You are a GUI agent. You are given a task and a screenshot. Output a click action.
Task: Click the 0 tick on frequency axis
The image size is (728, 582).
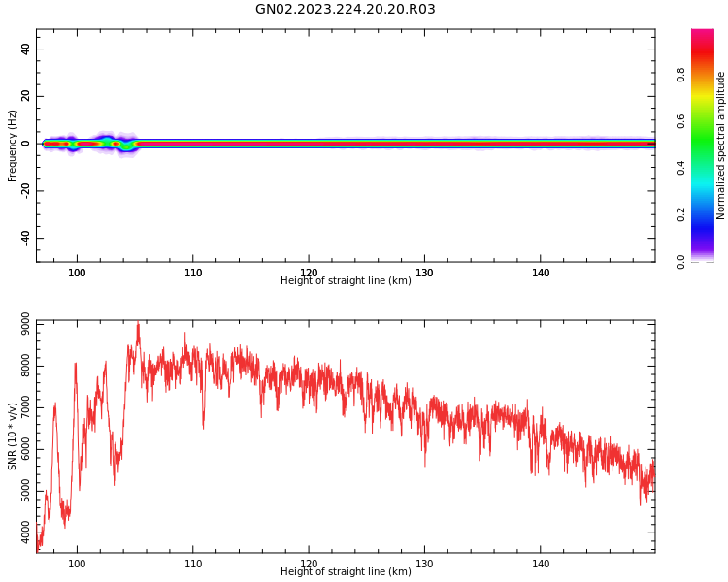25,144
